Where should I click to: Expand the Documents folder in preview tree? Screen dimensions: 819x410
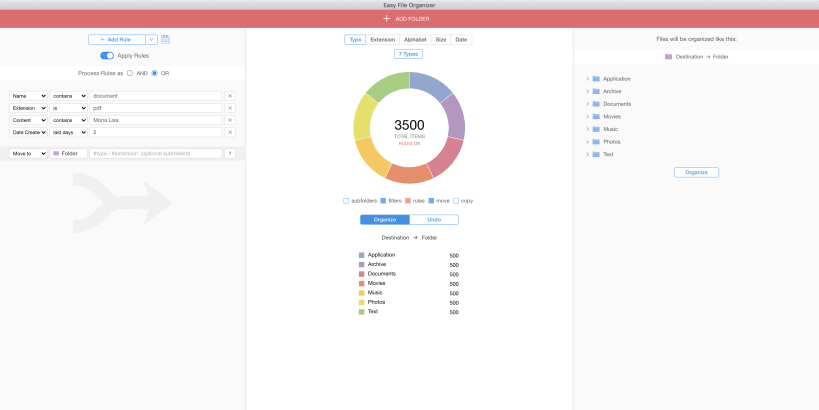[x=587, y=104]
